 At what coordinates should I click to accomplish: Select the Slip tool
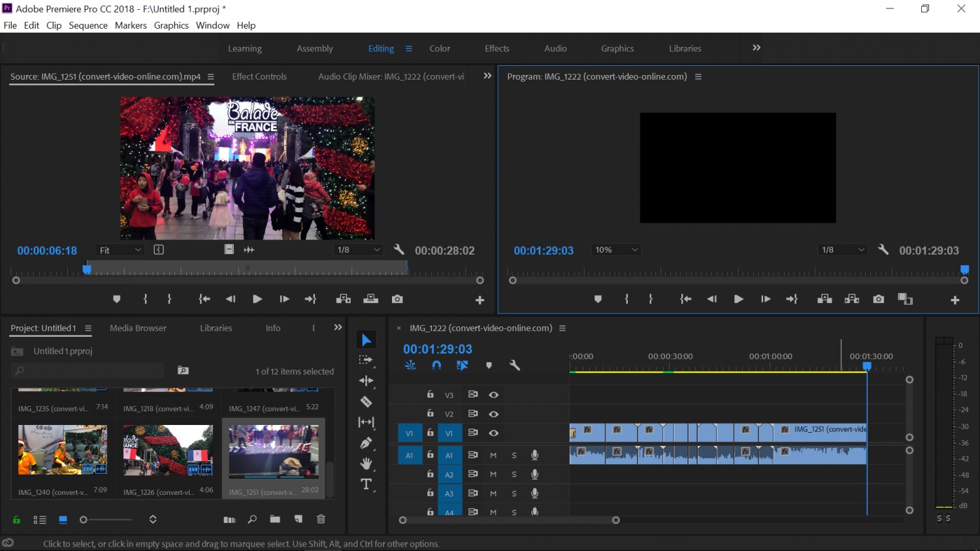pos(366,422)
